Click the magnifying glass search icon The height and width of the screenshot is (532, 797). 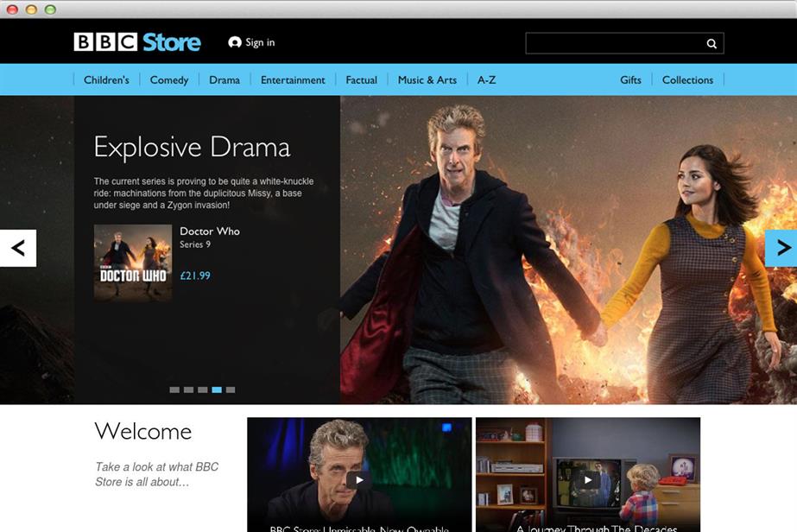click(712, 44)
